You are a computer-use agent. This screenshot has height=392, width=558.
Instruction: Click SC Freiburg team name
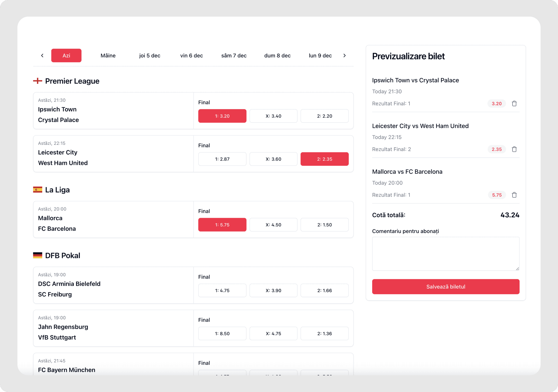[55, 294]
